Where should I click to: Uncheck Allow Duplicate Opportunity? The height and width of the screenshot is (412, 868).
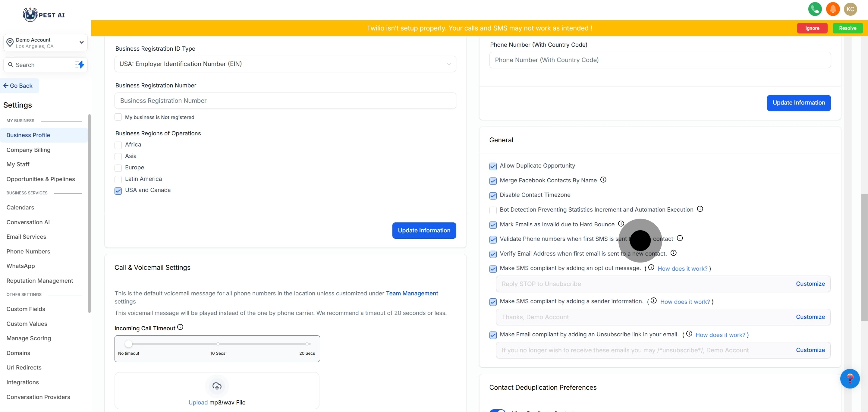click(493, 166)
